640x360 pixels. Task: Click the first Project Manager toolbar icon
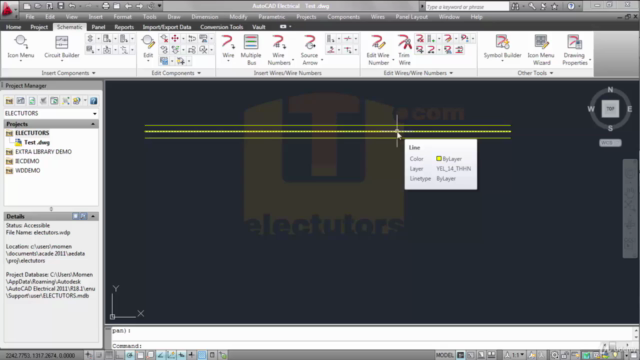[9, 101]
